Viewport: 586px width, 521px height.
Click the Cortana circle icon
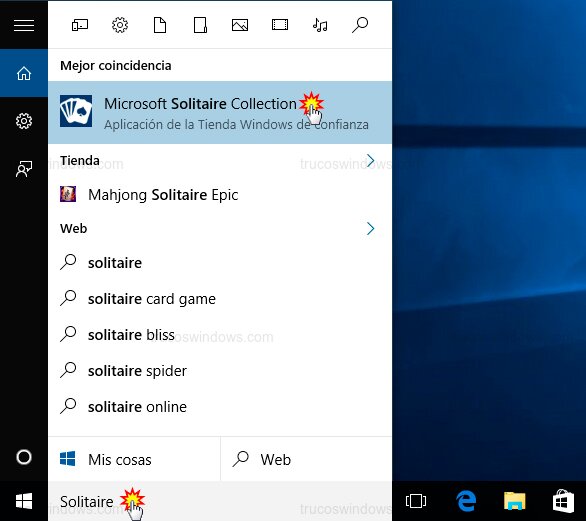(24, 457)
